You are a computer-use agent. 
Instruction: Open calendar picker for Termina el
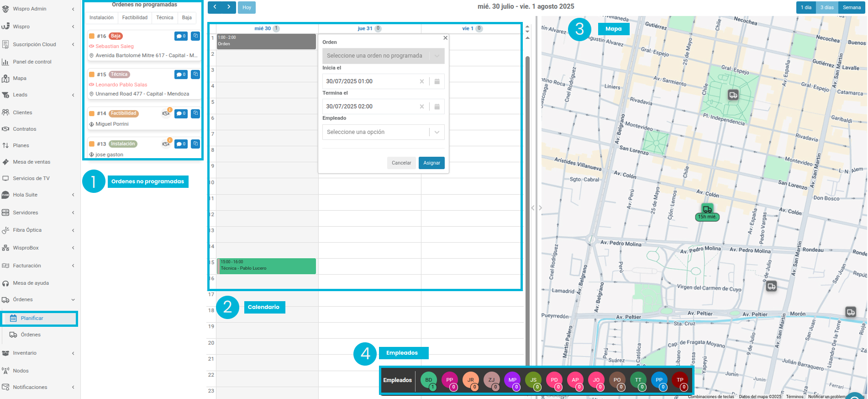(437, 106)
